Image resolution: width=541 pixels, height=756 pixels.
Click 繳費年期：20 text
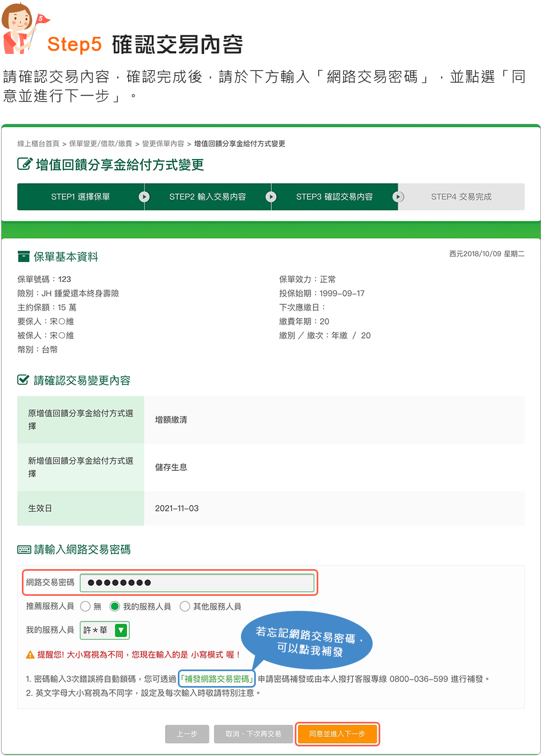(x=304, y=321)
